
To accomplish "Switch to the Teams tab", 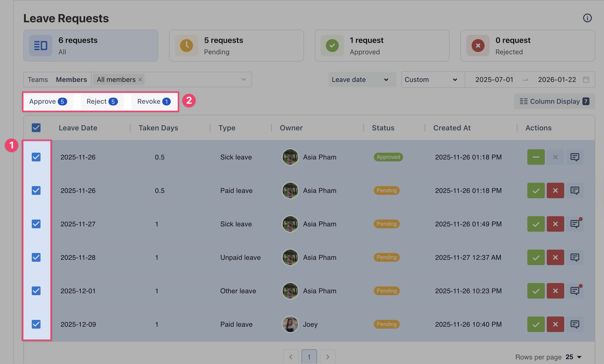I will point(38,79).
